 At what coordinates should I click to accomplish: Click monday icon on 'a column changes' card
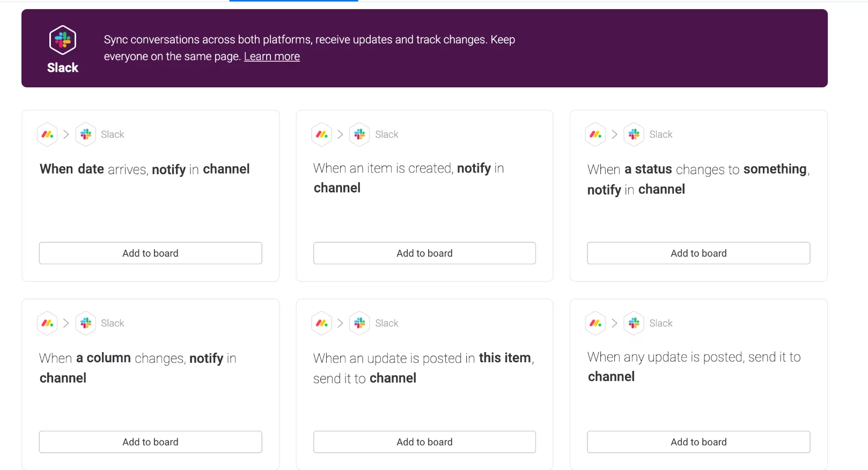[47, 323]
